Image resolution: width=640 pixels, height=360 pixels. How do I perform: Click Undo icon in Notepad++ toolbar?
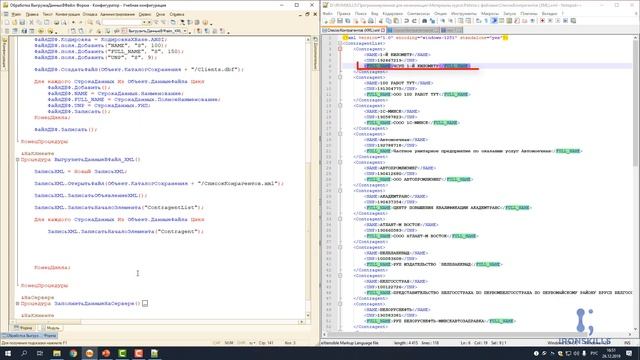pyautogui.click(x=407, y=20)
